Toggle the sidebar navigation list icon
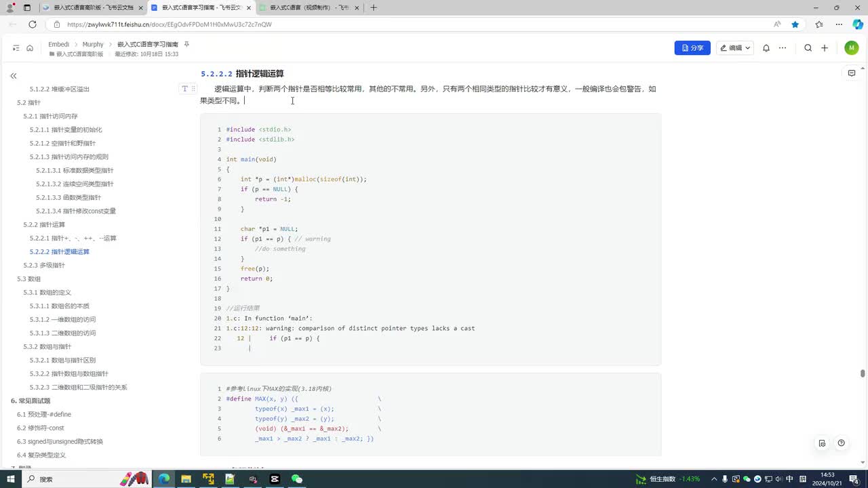This screenshot has width=868, height=488. tap(16, 48)
